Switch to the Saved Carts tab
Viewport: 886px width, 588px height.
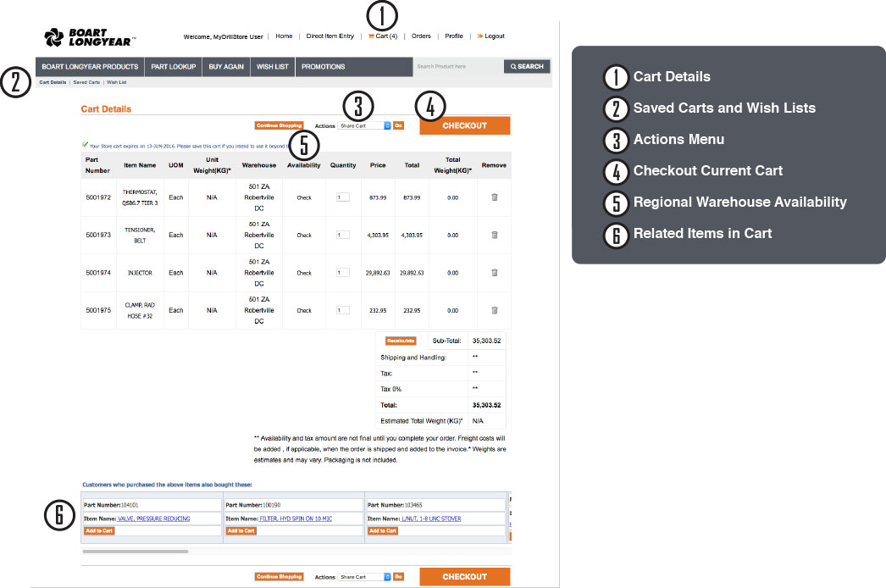click(86, 82)
